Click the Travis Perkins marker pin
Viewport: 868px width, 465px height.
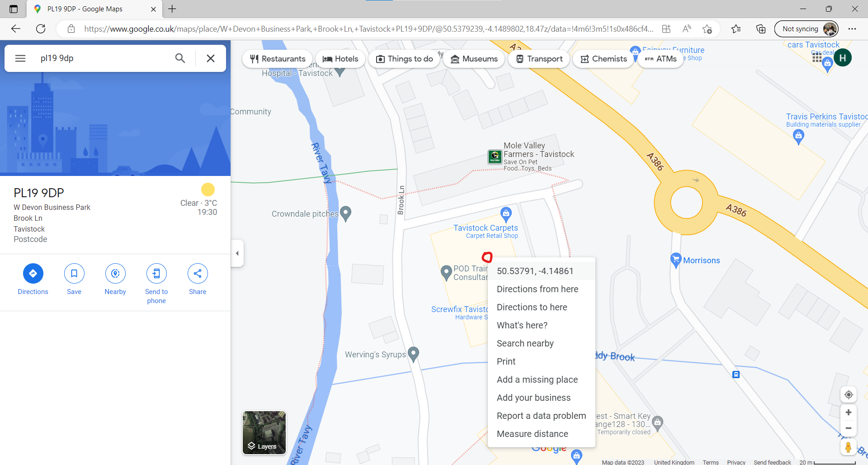click(798, 137)
